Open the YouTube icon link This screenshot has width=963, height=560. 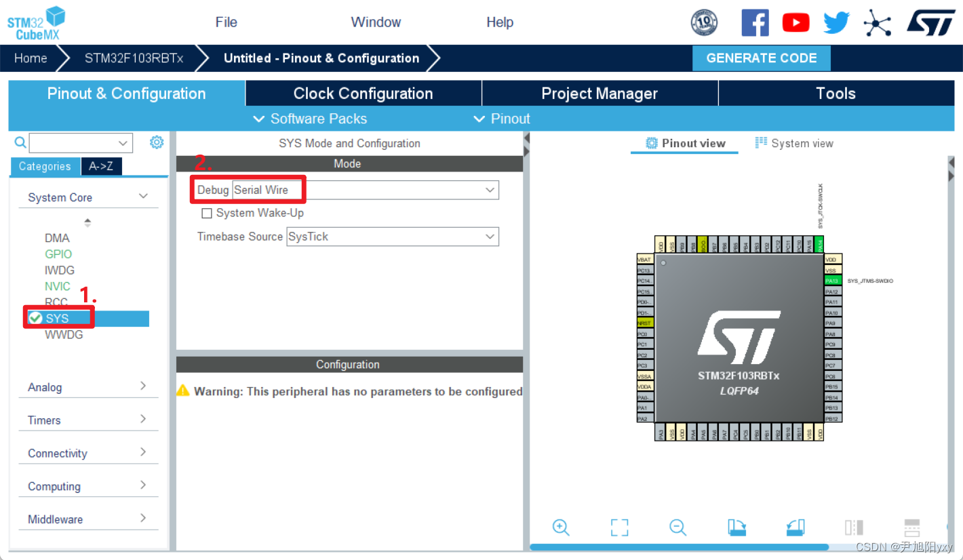[795, 22]
